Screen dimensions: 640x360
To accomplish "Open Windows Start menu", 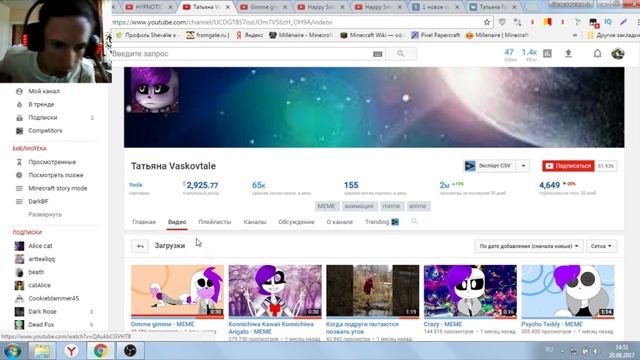I will click(12, 351).
